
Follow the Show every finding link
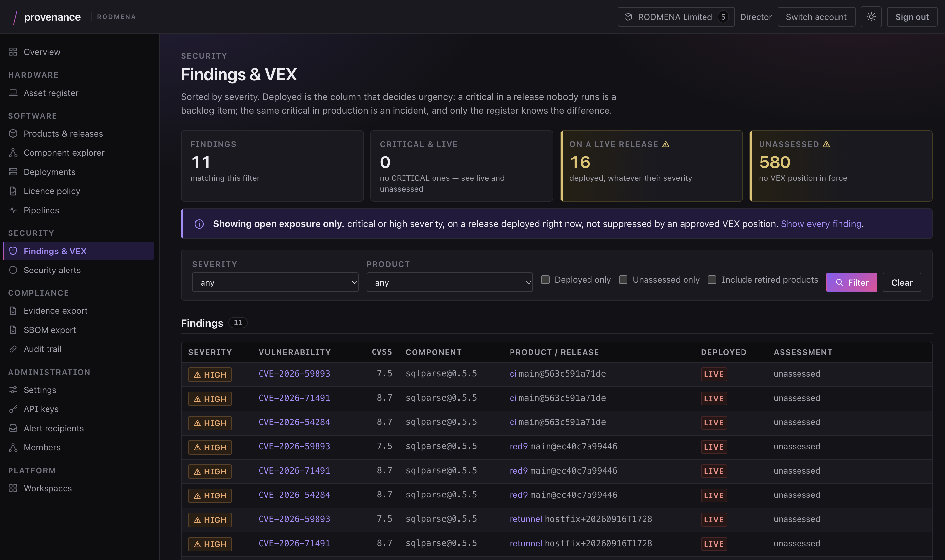821,224
